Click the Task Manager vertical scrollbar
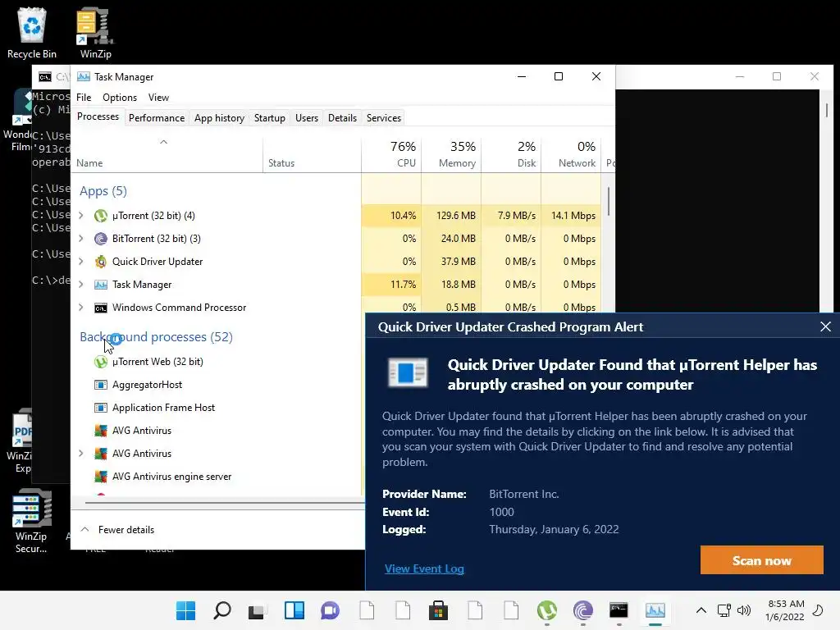This screenshot has width=840, height=630. coord(608,202)
